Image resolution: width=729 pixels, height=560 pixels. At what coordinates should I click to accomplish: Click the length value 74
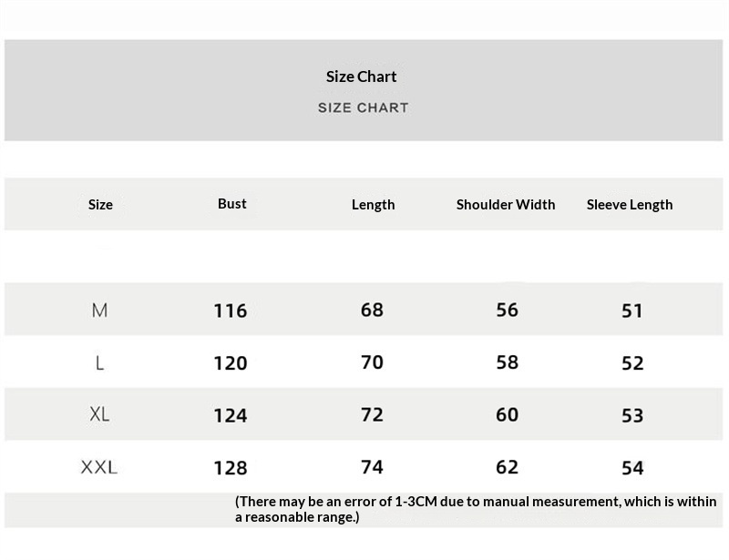coord(372,467)
